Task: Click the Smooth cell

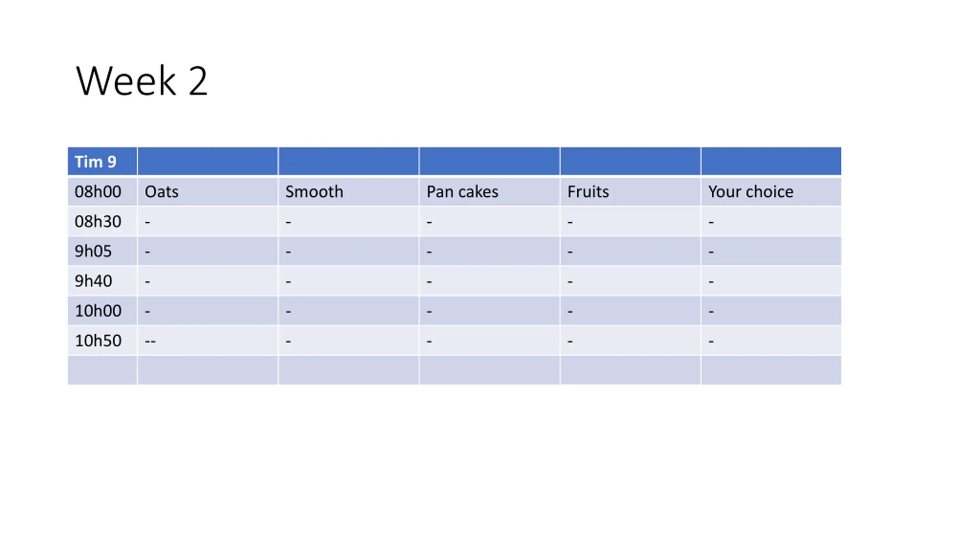Action: tap(348, 191)
